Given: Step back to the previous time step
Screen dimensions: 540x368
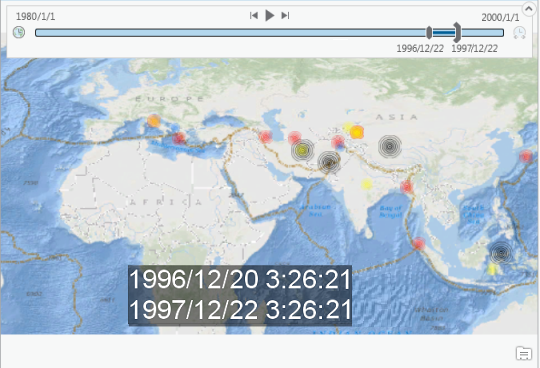Looking at the screenshot, I should [x=254, y=15].
